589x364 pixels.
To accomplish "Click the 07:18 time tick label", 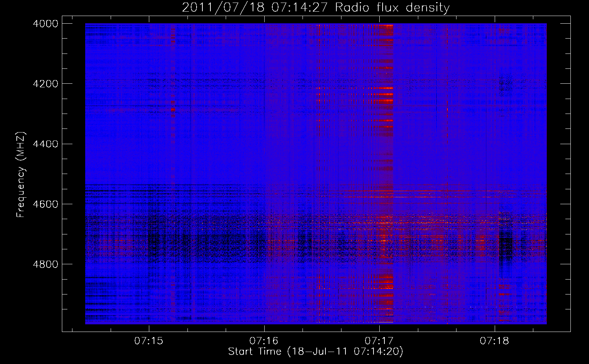I will [x=494, y=341].
